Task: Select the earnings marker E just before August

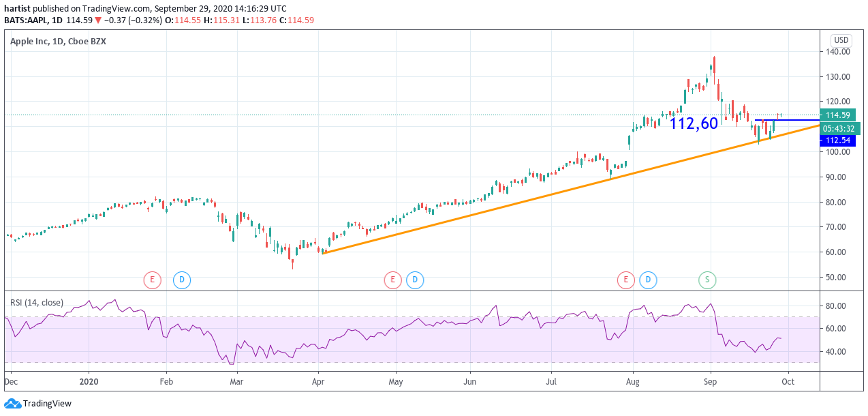Action: pyautogui.click(x=625, y=279)
